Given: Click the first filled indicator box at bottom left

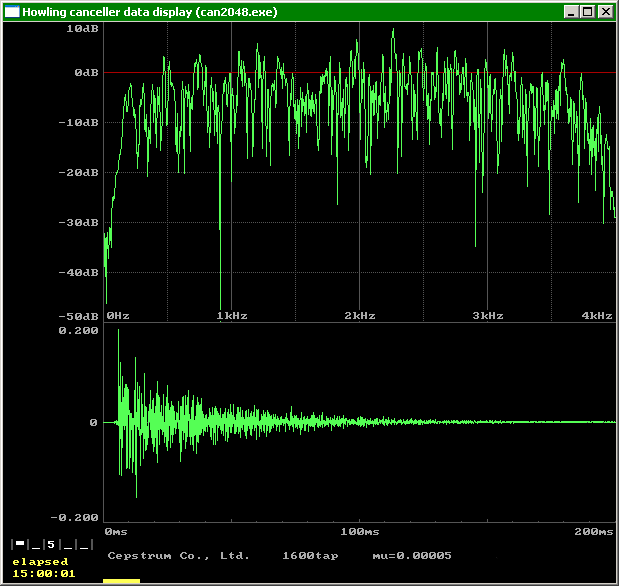Looking at the screenshot, I should pos(19,545).
